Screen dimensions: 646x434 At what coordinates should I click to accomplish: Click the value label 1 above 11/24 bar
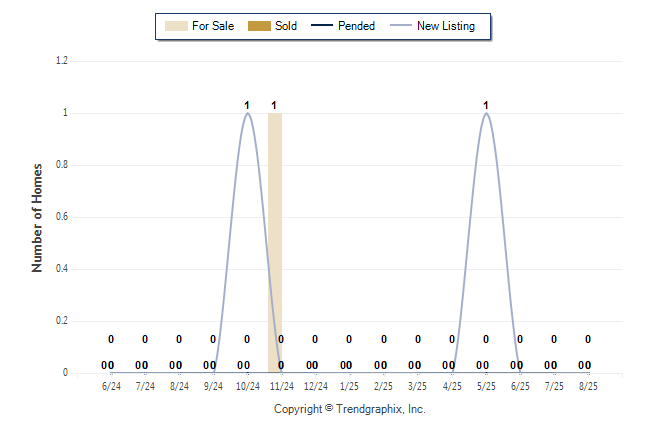tap(274, 106)
